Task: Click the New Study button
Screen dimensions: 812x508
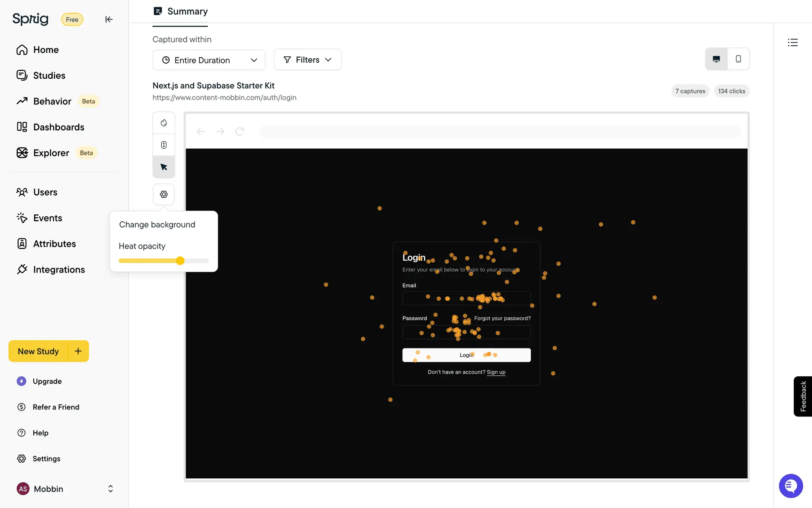Action: pyautogui.click(x=38, y=351)
